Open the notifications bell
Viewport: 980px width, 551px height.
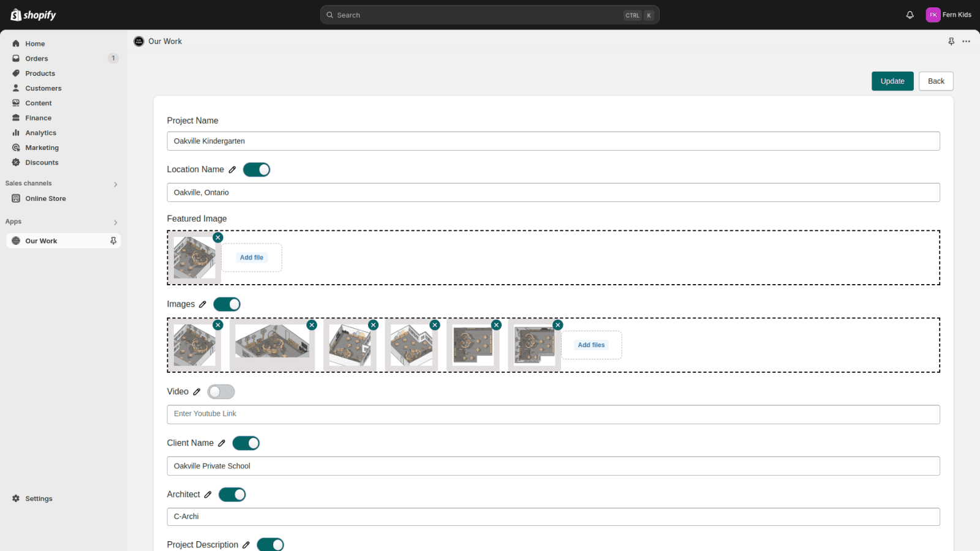[x=909, y=15]
